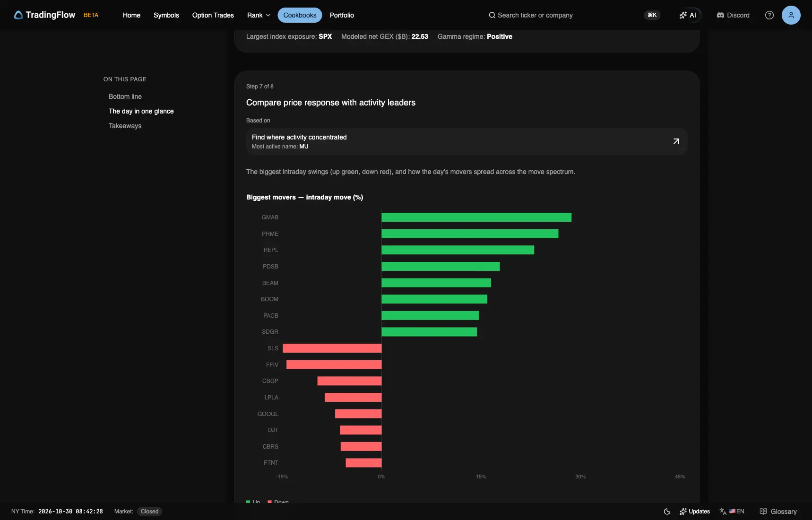
Task: Jump to the Bottom line section
Action: click(125, 96)
